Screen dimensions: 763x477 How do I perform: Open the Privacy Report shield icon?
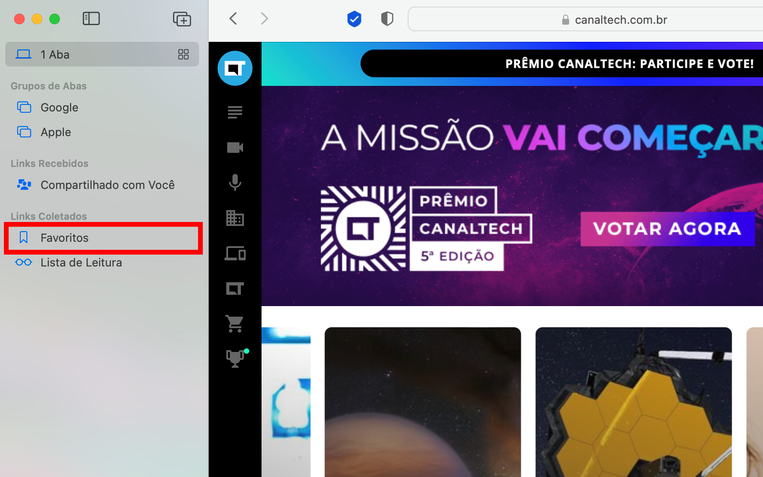click(387, 19)
